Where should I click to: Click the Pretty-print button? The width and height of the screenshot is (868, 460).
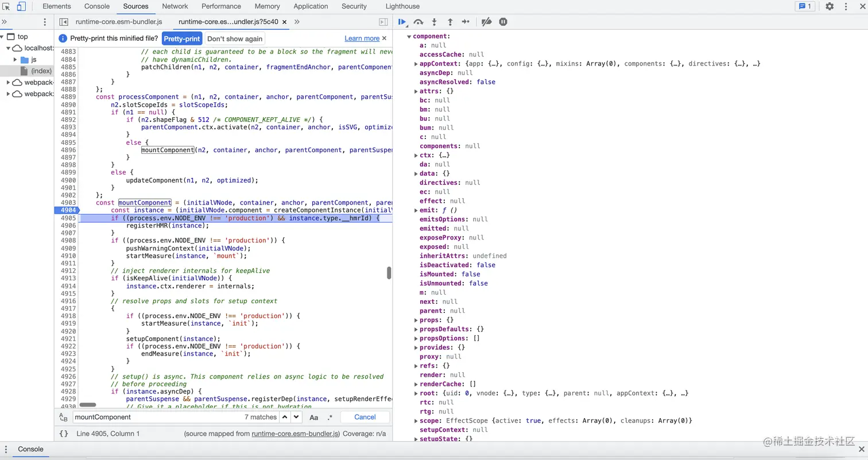pos(182,38)
